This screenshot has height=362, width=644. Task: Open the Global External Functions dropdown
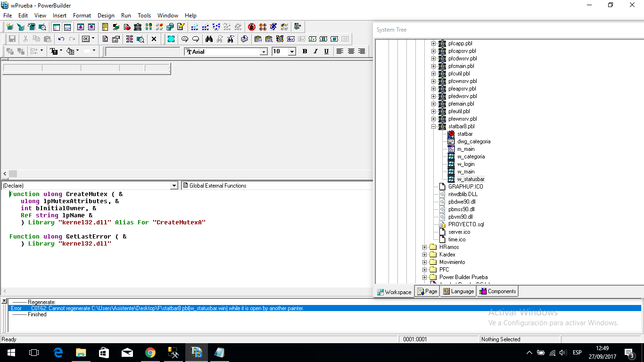click(277, 186)
